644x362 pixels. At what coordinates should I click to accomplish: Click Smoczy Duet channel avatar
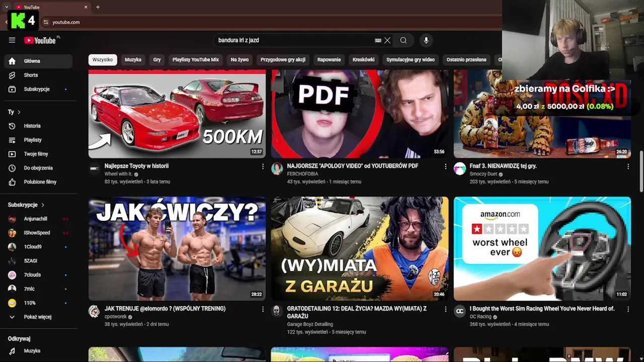[x=459, y=168]
